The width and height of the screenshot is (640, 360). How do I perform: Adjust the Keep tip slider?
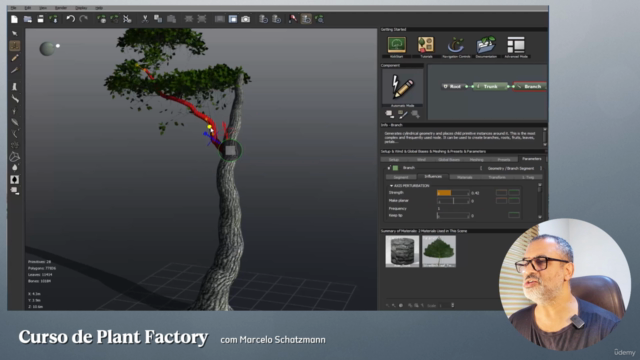click(x=453, y=216)
